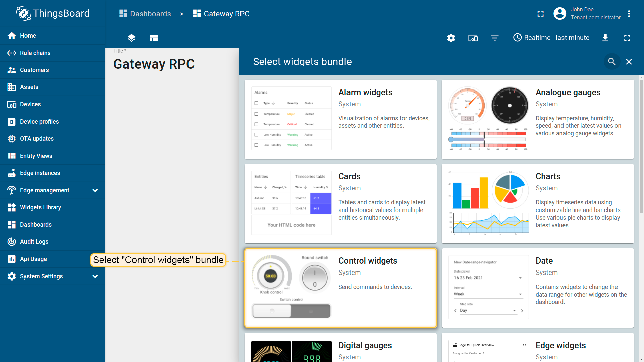Open manage layouts icon
644x362 pixels.
click(x=154, y=38)
